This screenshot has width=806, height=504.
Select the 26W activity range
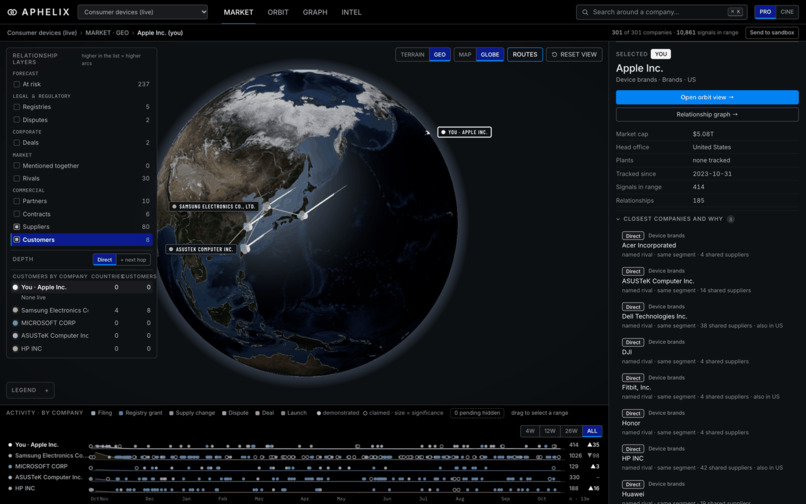tap(571, 431)
